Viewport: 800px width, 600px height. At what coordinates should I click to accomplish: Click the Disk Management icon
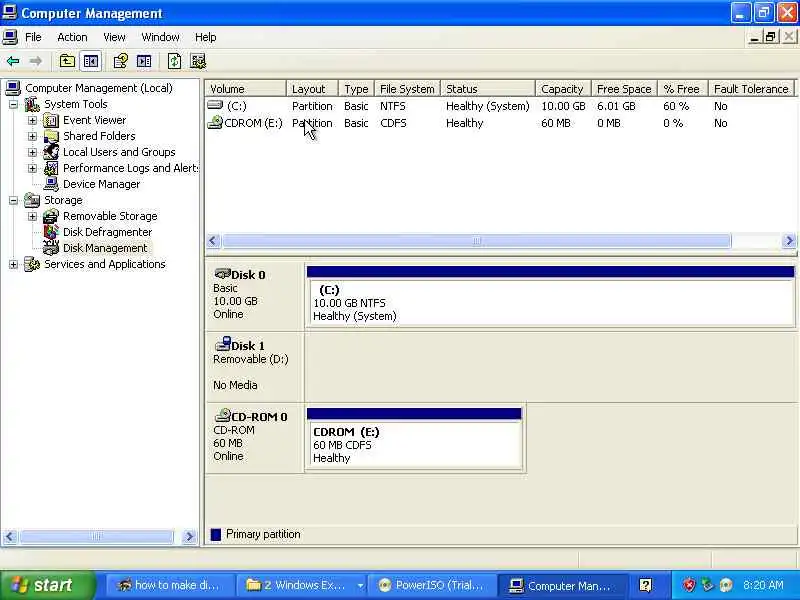pos(51,248)
